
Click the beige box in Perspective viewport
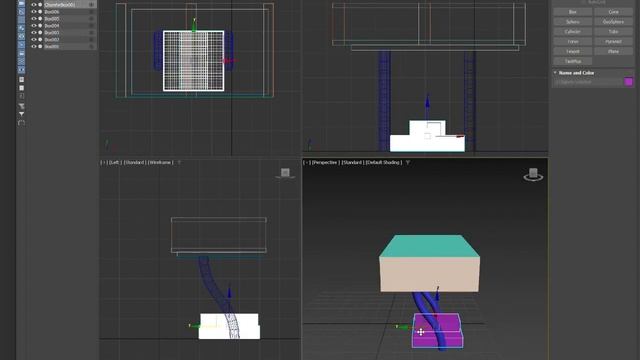(429, 273)
